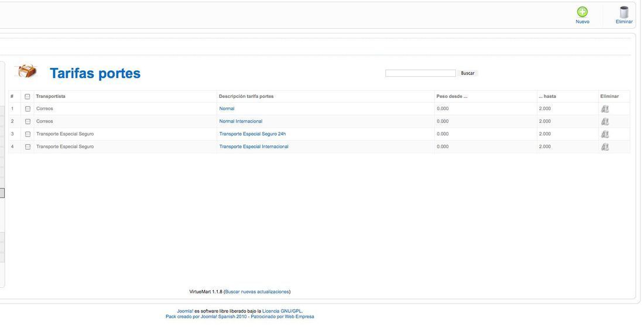Click 0.000 weight in Transporte Especial Internacional row
Image resolution: width=644 pixels, height=327 pixels.
443,147
